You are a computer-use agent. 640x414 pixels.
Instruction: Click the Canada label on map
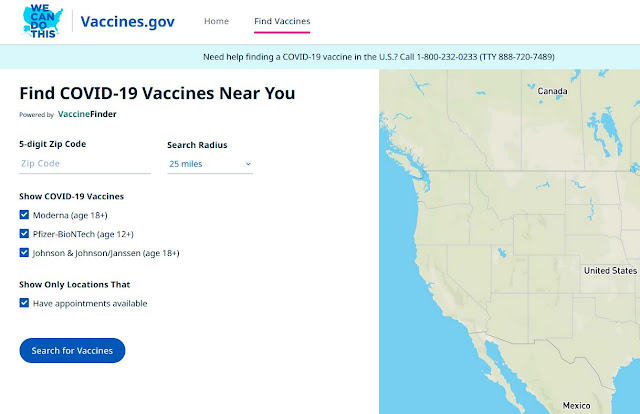click(552, 91)
